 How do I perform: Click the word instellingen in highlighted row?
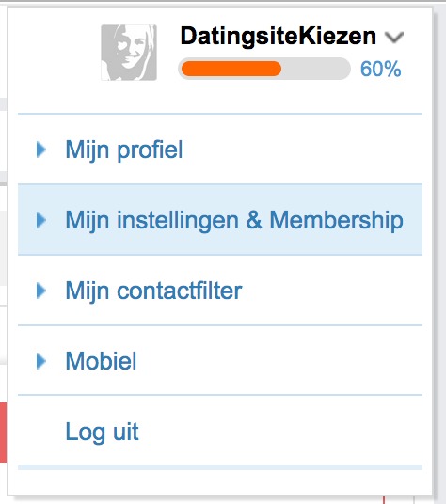(178, 221)
